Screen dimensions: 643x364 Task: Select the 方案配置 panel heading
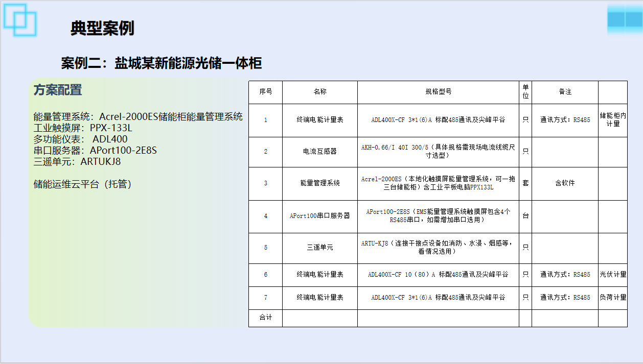(x=58, y=90)
